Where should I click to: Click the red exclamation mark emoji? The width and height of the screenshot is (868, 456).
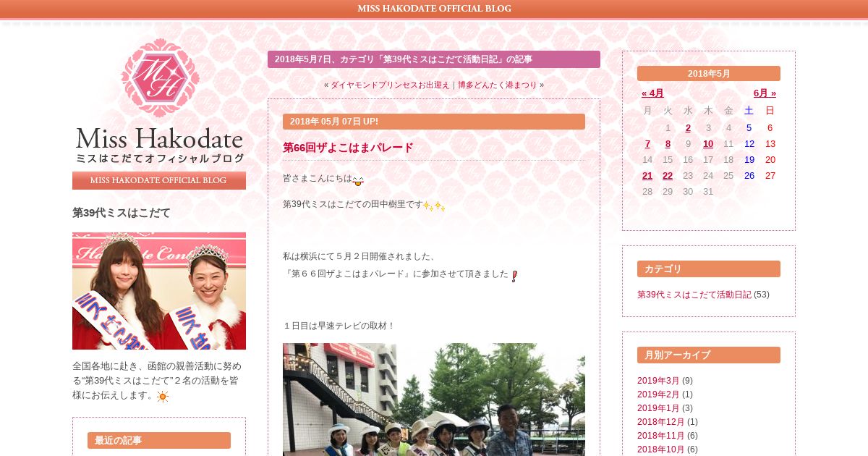pos(514,275)
